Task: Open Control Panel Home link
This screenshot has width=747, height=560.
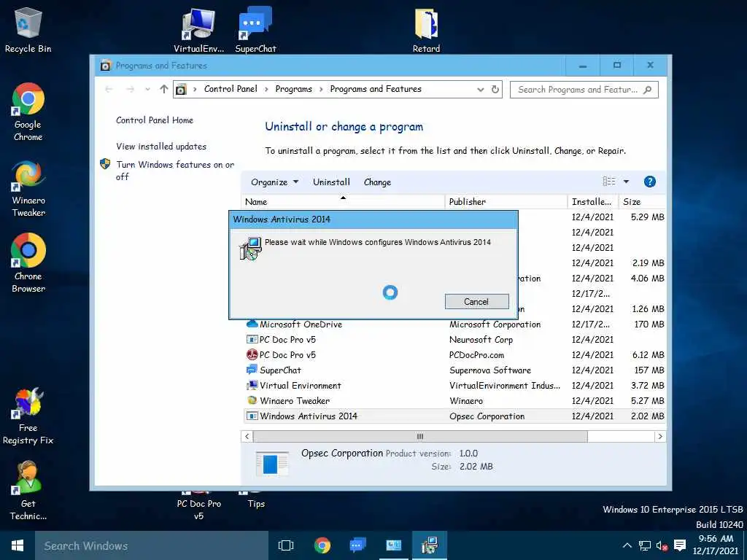Action: pos(155,120)
